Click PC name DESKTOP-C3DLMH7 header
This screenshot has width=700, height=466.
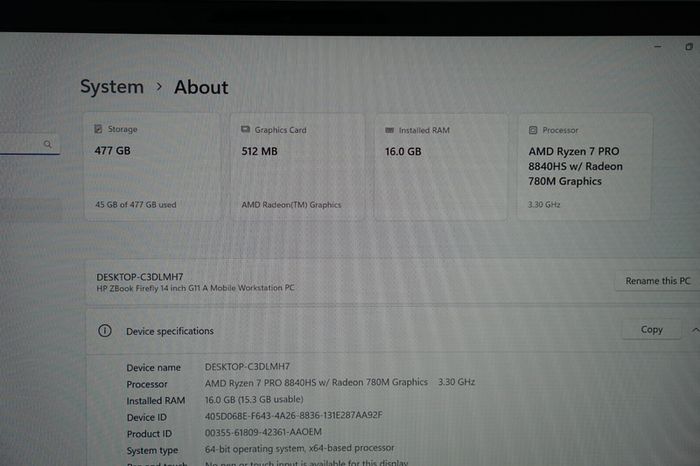(x=140, y=277)
